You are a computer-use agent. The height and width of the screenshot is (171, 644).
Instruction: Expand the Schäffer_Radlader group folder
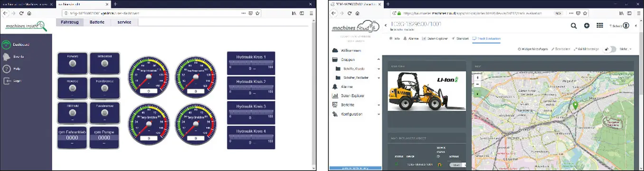[x=379, y=78]
